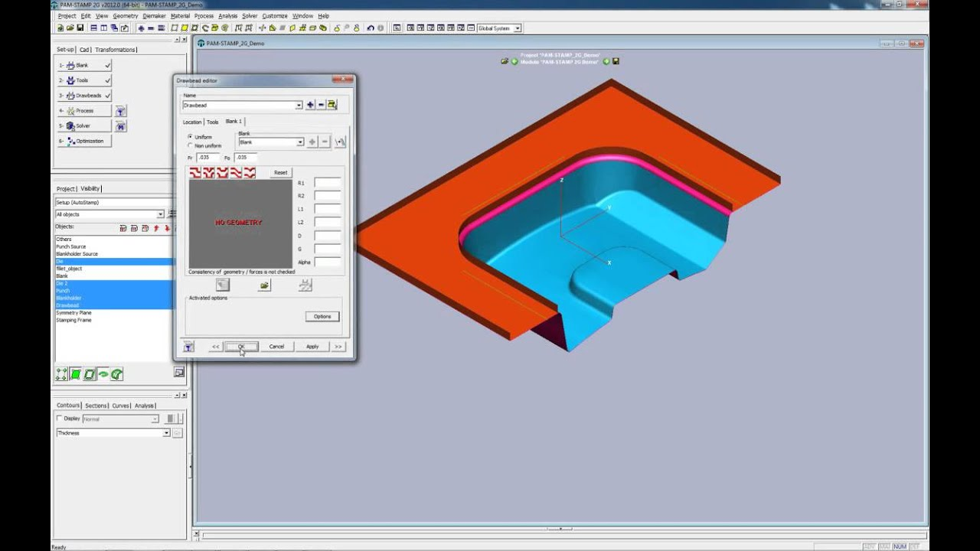Open the Optimization setup step

pyautogui.click(x=84, y=141)
